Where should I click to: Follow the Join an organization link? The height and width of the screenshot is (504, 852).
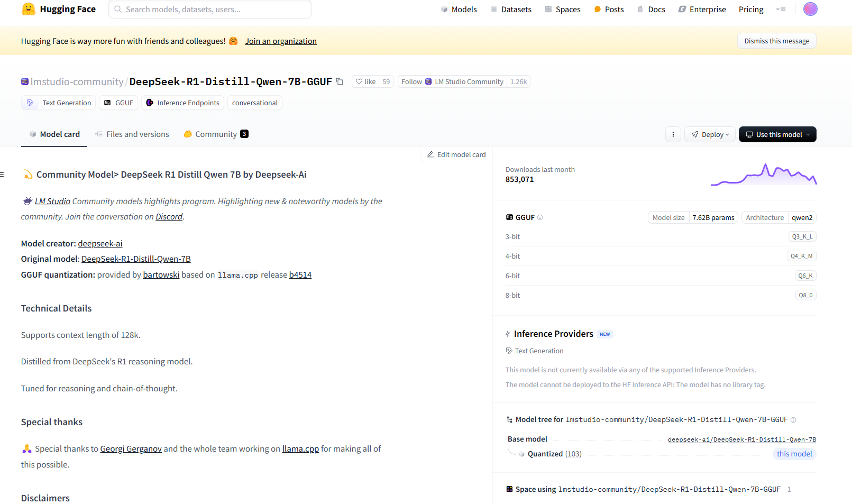pos(281,41)
